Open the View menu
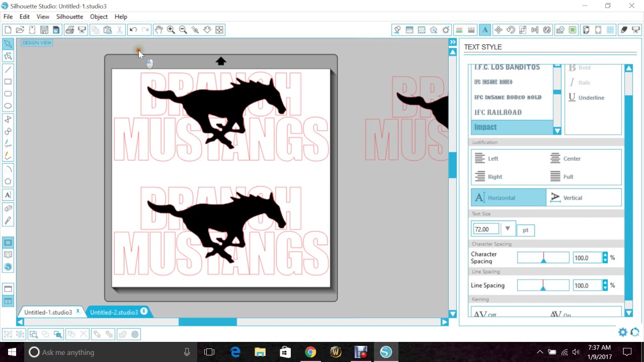Viewport: 644px width, 362px height. tap(43, 17)
